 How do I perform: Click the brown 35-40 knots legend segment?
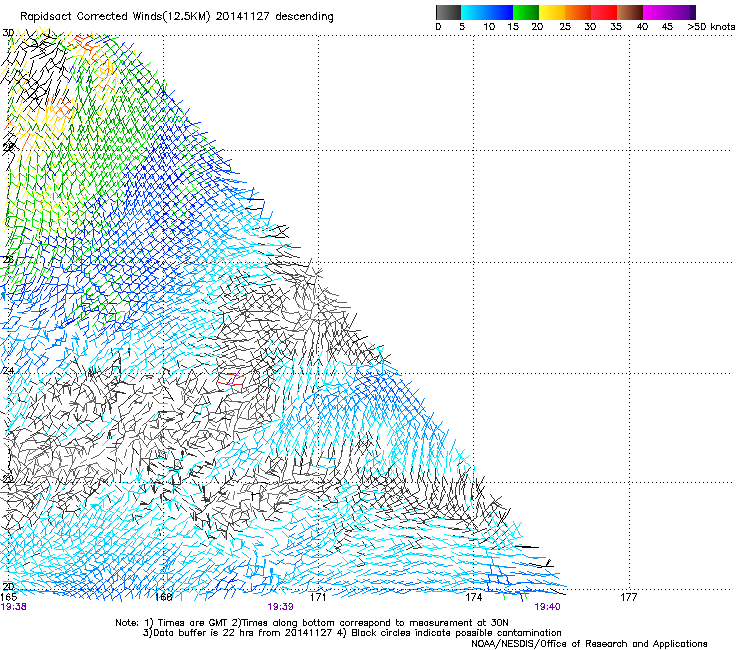click(x=630, y=12)
